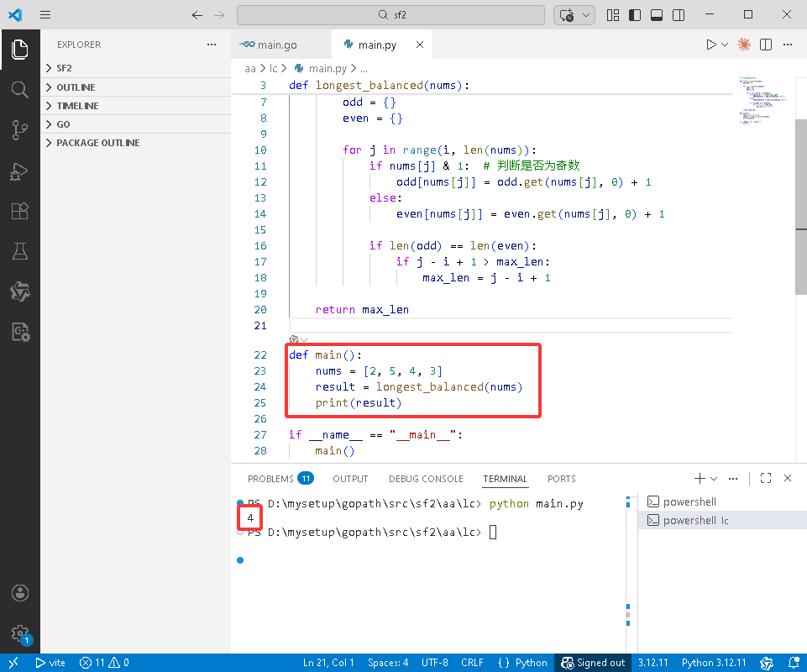
Task: Open the Explorer view in activity bar
Action: (19, 50)
